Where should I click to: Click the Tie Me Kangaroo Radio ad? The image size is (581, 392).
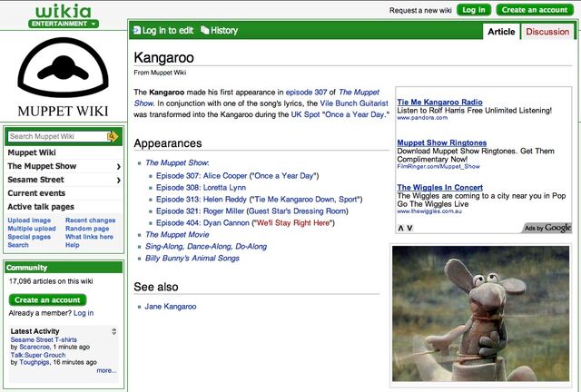point(439,102)
